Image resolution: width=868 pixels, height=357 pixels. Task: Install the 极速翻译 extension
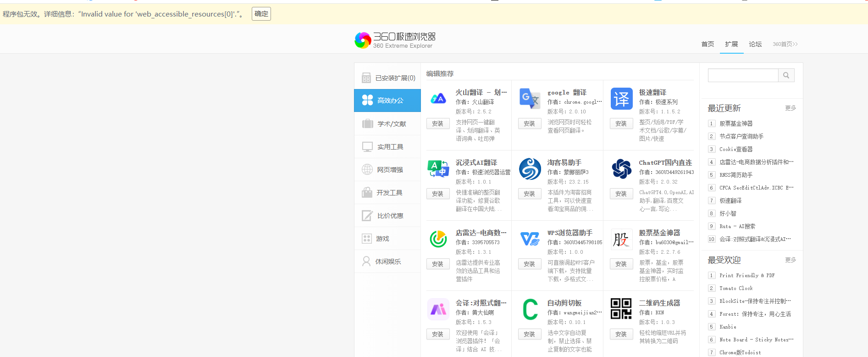[621, 123]
